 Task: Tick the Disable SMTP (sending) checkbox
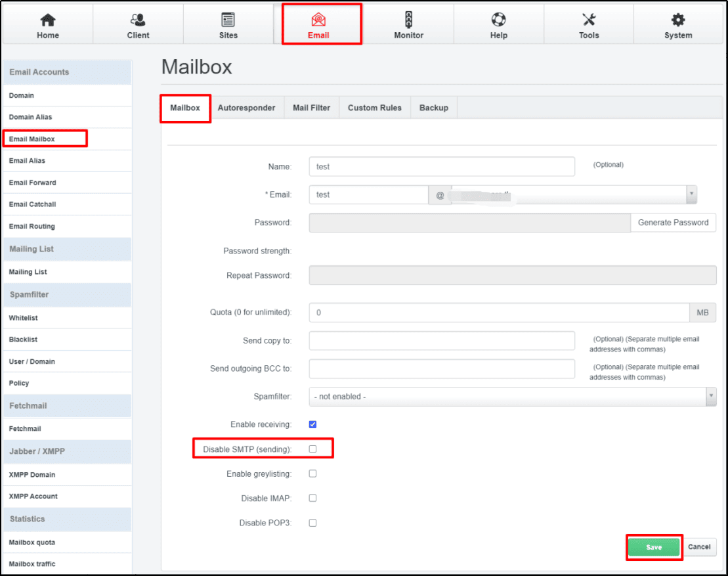pos(312,449)
